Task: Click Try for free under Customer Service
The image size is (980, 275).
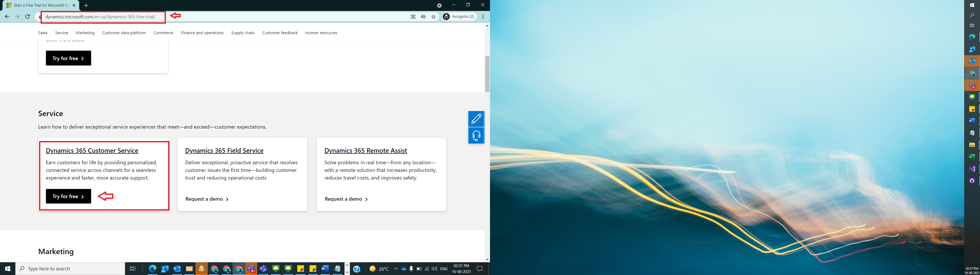Action: 68,196
